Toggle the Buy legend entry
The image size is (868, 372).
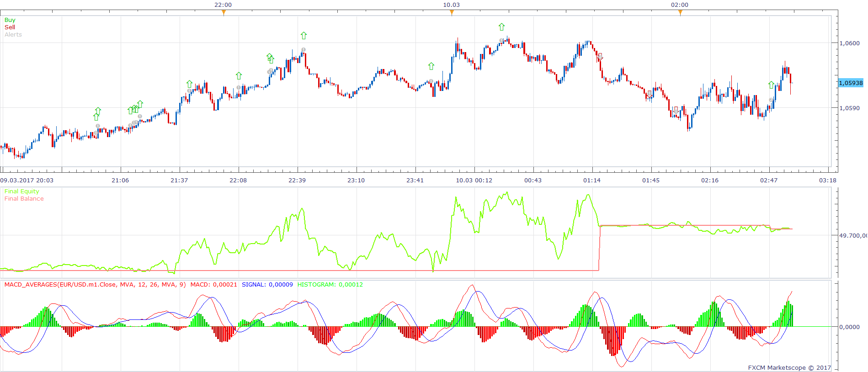click(10, 20)
